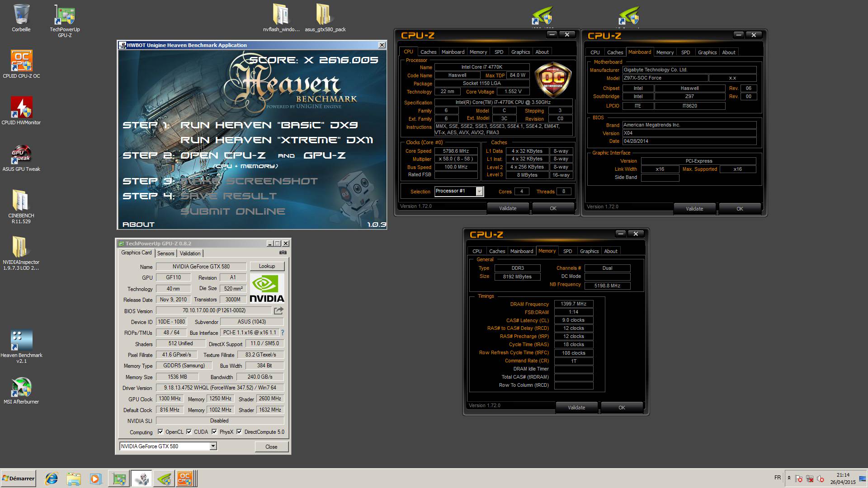Click the BIOS Version share icon in GPU-Z
Image resolution: width=868 pixels, height=488 pixels.
pyautogui.click(x=278, y=310)
